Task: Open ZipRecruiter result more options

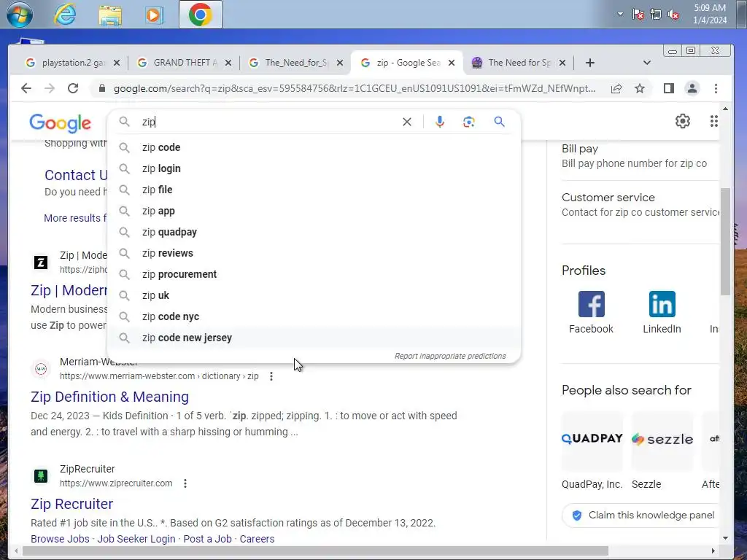Action: (185, 483)
